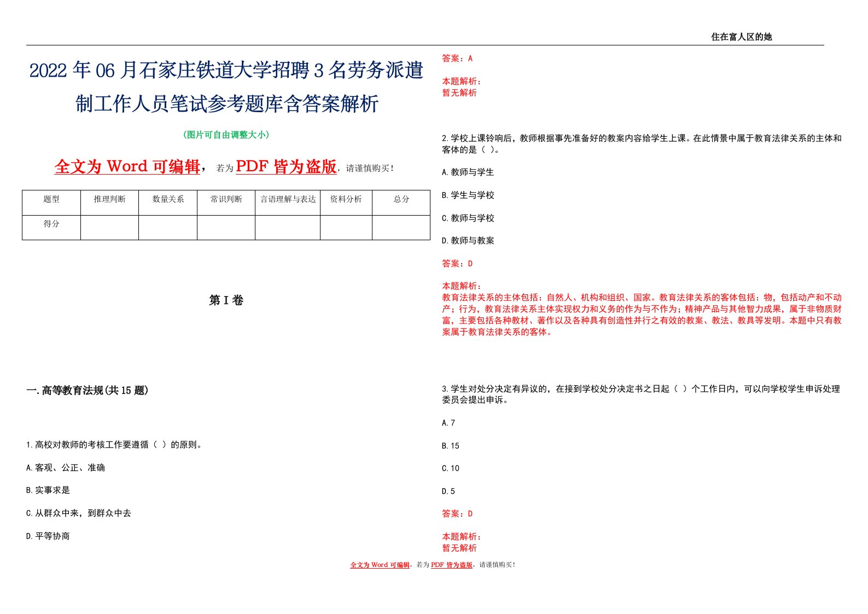Click the red underlined 全文为Word可编辑 text
The height and width of the screenshot is (614, 868).
click(x=127, y=166)
